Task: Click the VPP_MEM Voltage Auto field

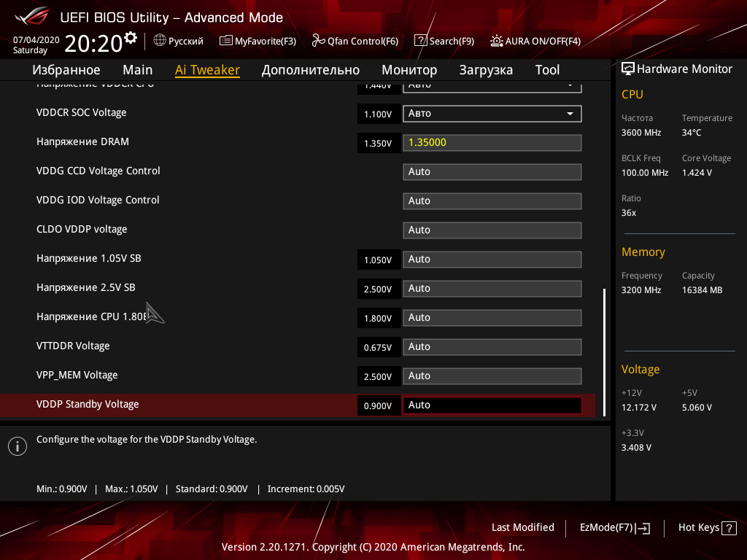Action: (492, 376)
